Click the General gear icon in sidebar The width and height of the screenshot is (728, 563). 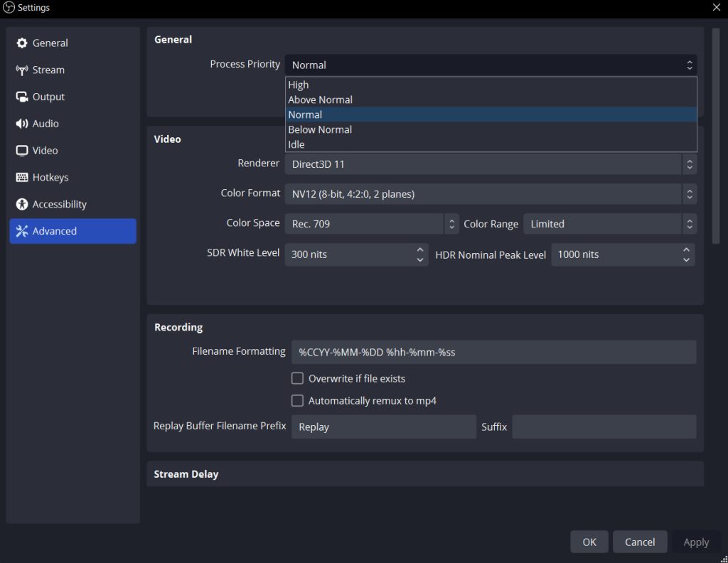click(x=22, y=43)
